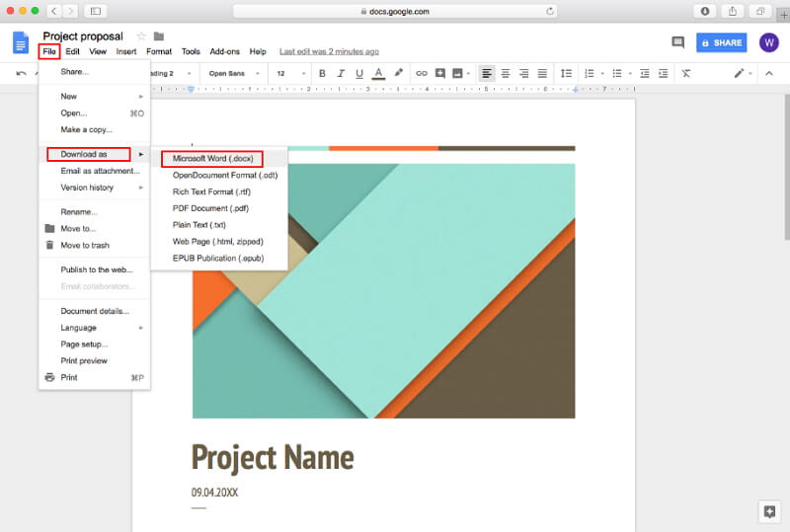Click the Underline formatting icon

[x=359, y=73]
